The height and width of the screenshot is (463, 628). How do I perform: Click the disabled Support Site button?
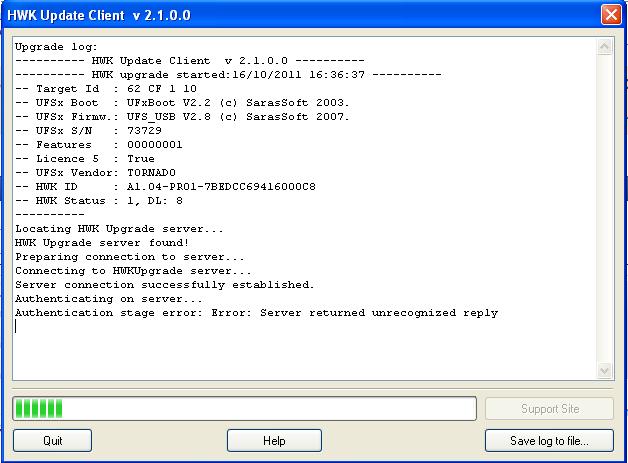pyautogui.click(x=549, y=409)
